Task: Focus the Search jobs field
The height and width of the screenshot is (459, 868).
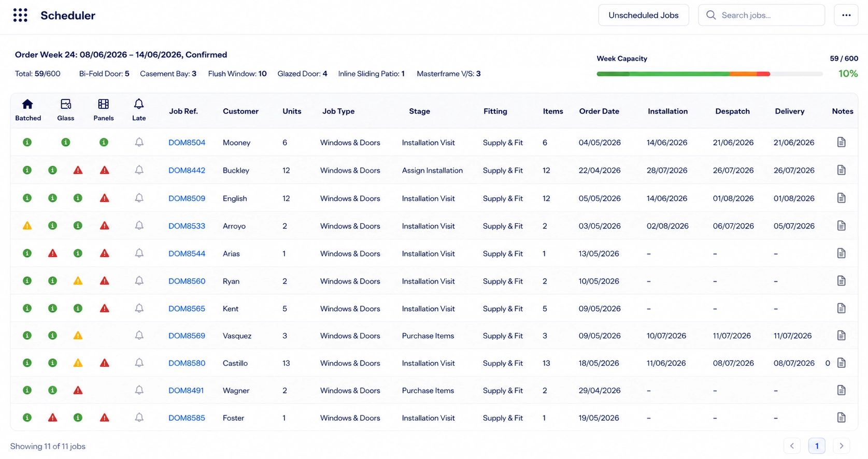Action: click(761, 15)
